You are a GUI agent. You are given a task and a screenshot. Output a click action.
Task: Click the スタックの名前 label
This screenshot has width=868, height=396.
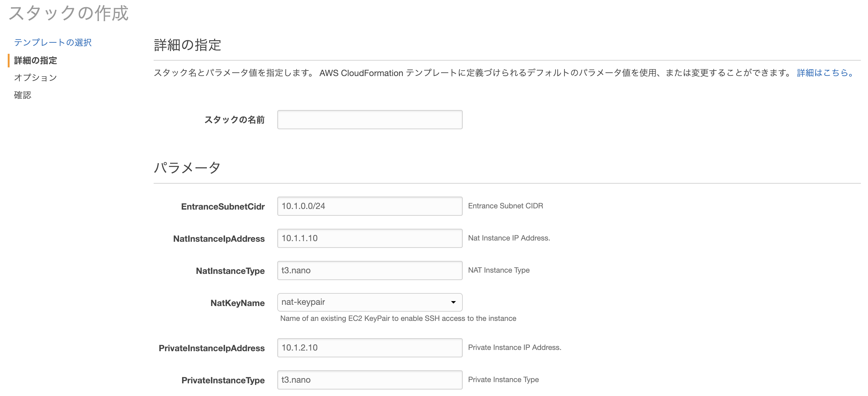click(x=234, y=120)
